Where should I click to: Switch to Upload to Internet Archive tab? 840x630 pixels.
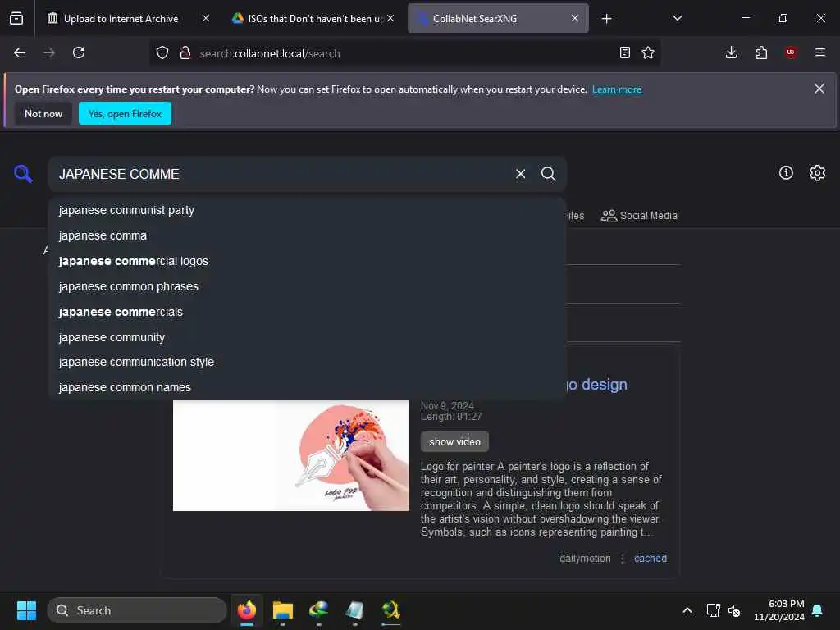pos(121,18)
